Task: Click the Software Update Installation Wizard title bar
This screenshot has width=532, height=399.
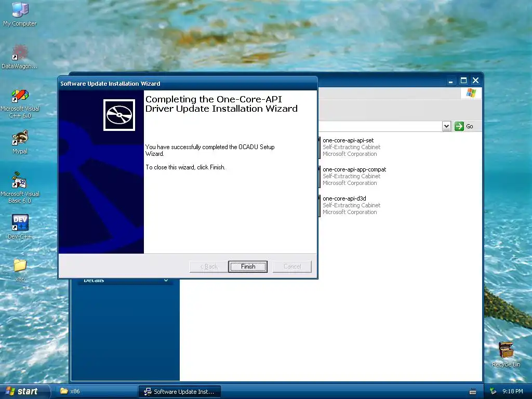Action: [x=188, y=84]
